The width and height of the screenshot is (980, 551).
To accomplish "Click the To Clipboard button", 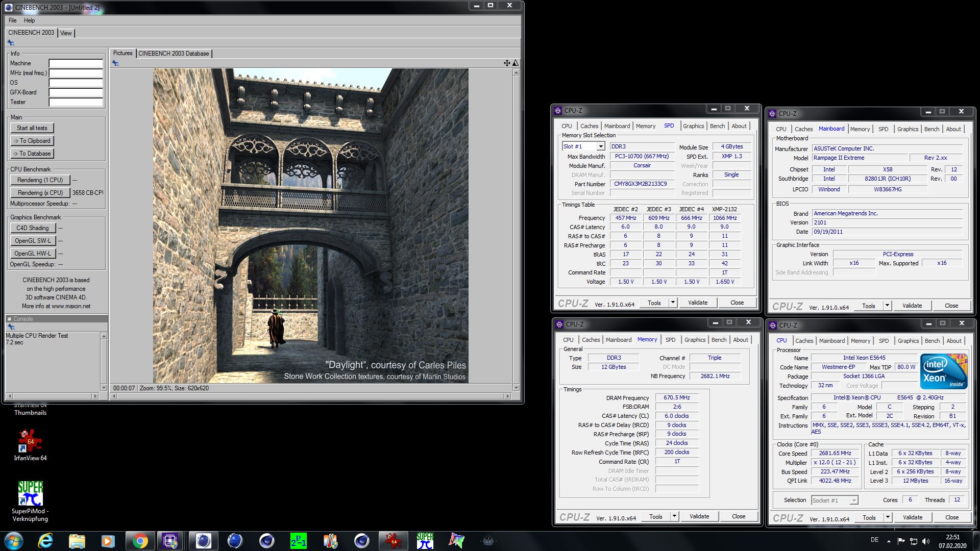I will [32, 141].
